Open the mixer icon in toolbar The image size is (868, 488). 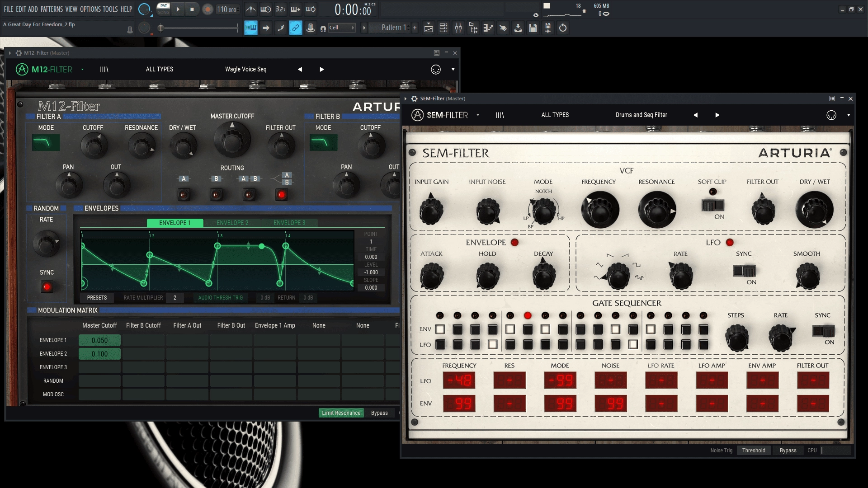coord(458,28)
